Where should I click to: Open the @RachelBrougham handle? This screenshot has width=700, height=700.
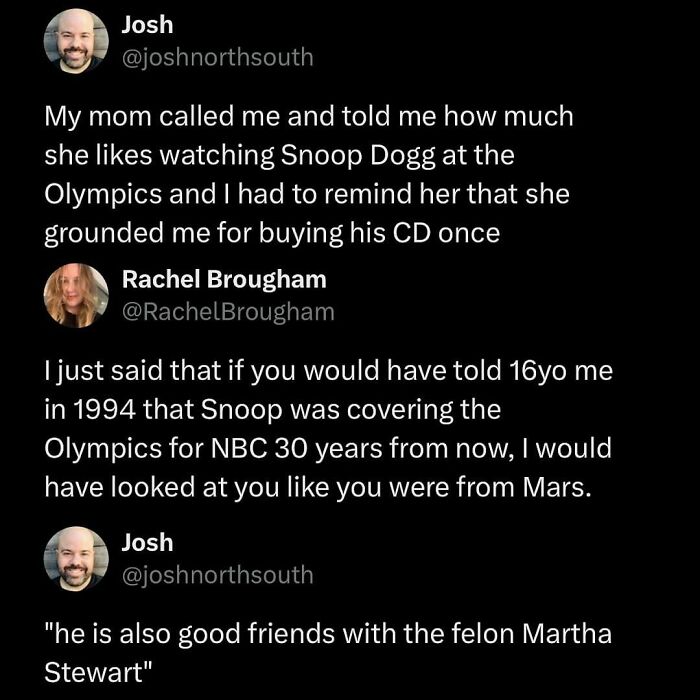pyautogui.click(x=227, y=312)
